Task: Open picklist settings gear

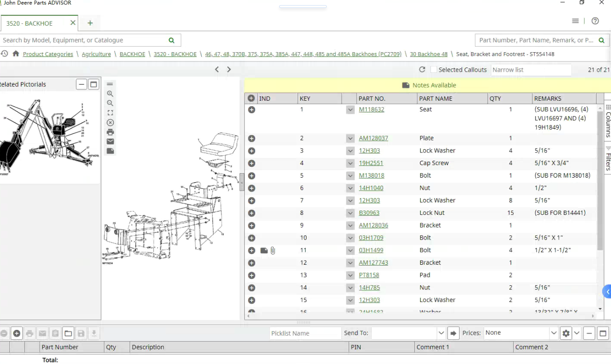Action: (x=566, y=333)
